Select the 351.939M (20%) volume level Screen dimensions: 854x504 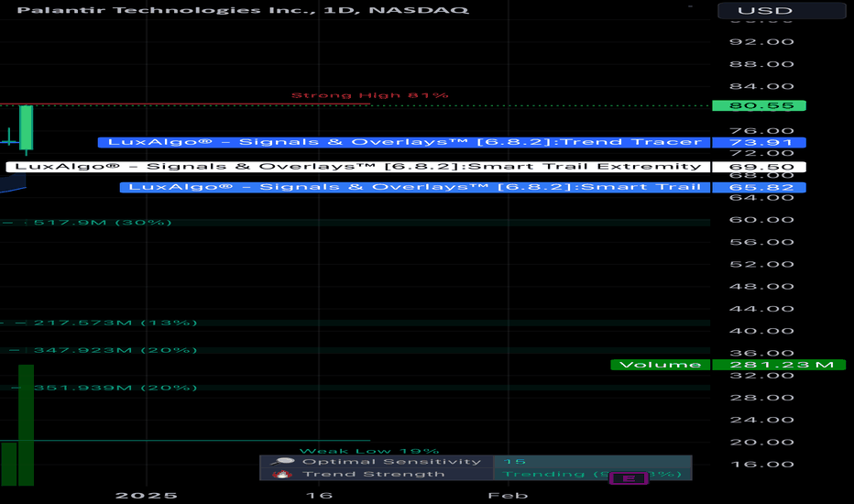pos(115,388)
